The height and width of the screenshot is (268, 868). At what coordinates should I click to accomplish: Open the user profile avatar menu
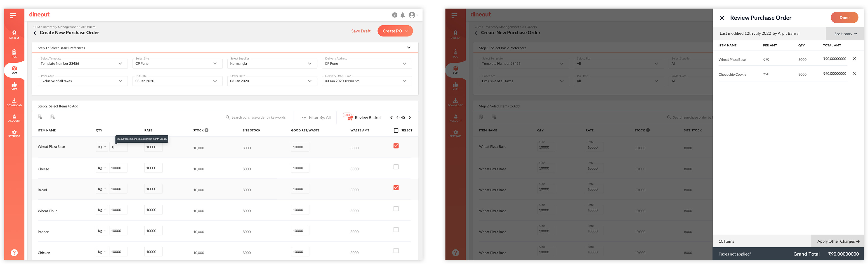[413, 15]
